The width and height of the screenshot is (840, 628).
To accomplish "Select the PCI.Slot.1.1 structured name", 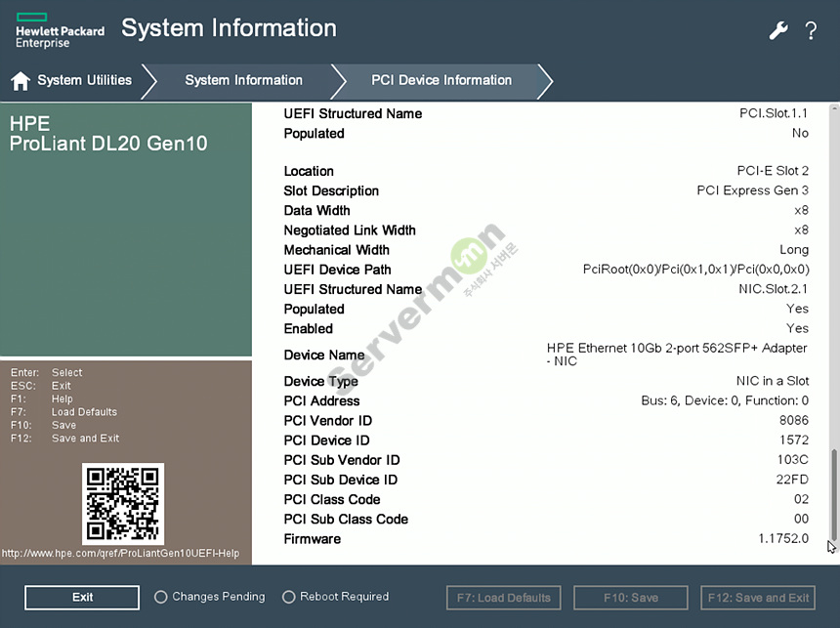I will tap(773, 113).
